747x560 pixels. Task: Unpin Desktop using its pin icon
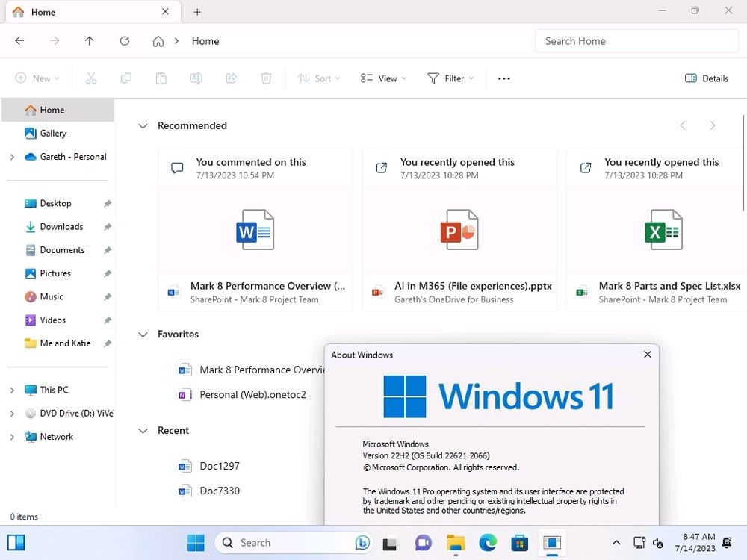tap(108, 203)
